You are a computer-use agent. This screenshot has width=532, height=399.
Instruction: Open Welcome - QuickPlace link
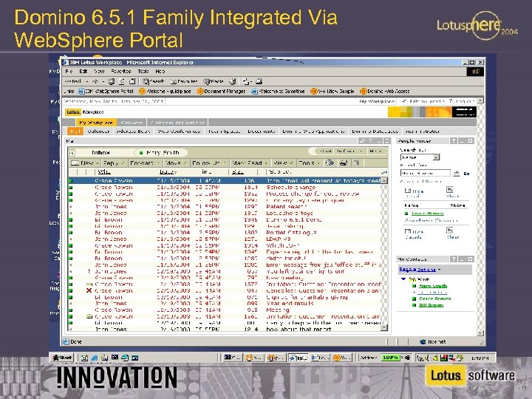[165, 92]
